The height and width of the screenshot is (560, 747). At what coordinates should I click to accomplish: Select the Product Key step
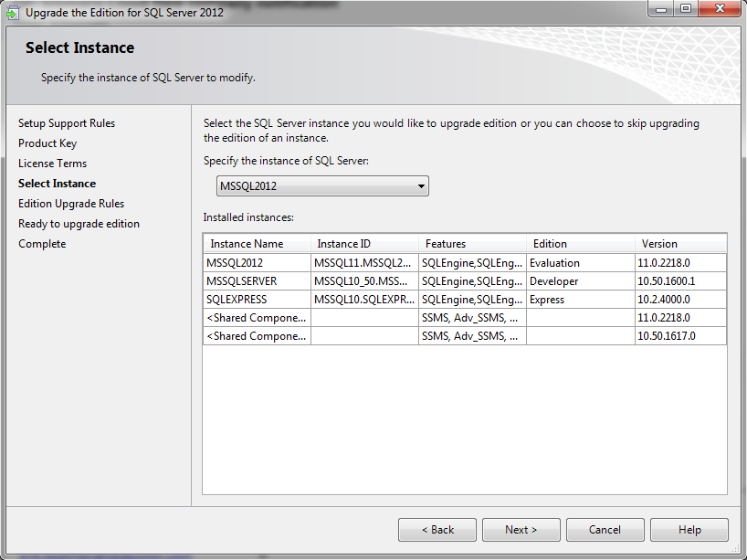(47, 143)
